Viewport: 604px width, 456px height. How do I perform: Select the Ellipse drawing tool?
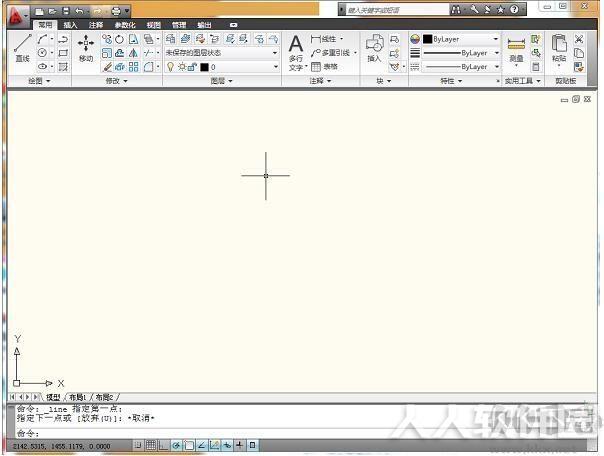[42, 66]
